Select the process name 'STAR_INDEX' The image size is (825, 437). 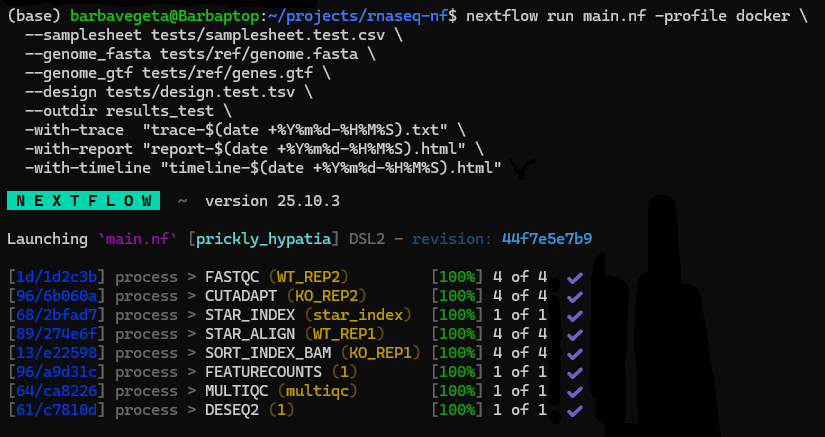pyautogui.click(x=250, y=315)
